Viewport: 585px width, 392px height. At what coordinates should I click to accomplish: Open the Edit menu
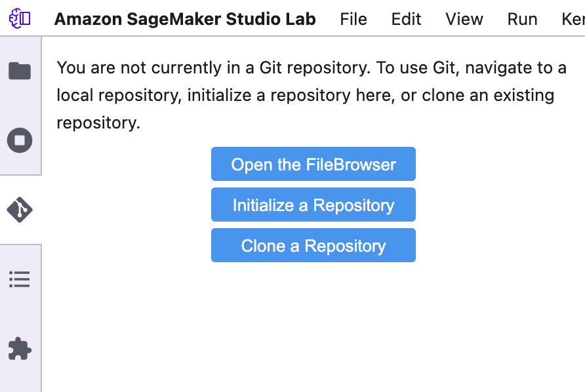(406, 19)
